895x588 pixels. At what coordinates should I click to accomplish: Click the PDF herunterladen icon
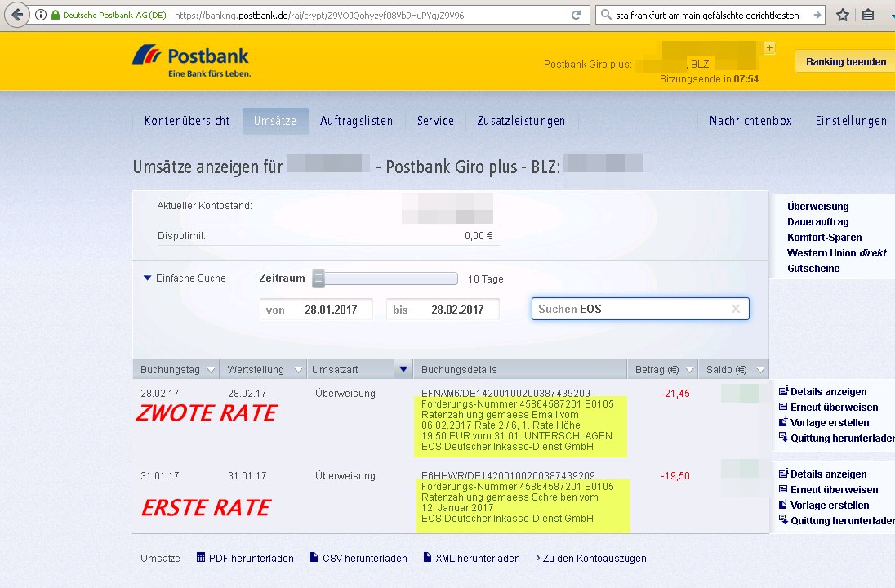point(201,557)
